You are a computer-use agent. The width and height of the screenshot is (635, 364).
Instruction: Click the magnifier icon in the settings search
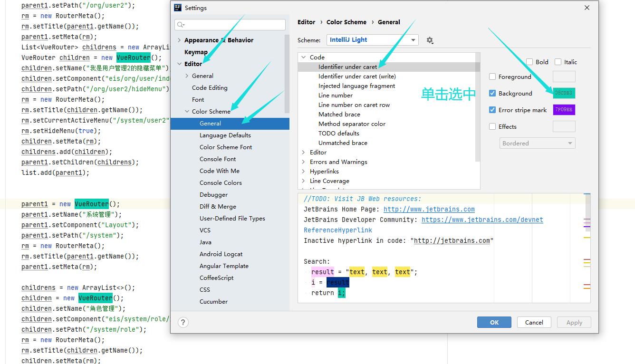pyautogui.click(x=181, y=25)
